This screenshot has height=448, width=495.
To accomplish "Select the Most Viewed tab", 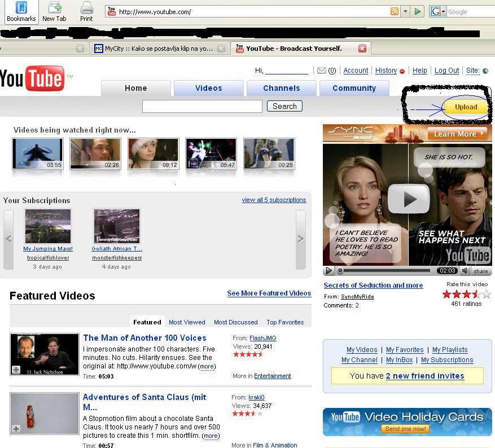I will click(187, 322).
